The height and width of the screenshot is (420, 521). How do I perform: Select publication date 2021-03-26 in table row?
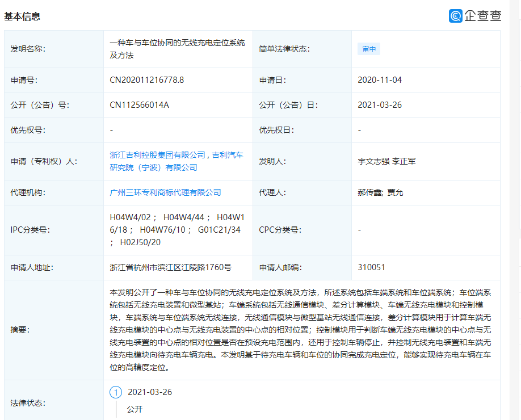click(x=380, y=105)
